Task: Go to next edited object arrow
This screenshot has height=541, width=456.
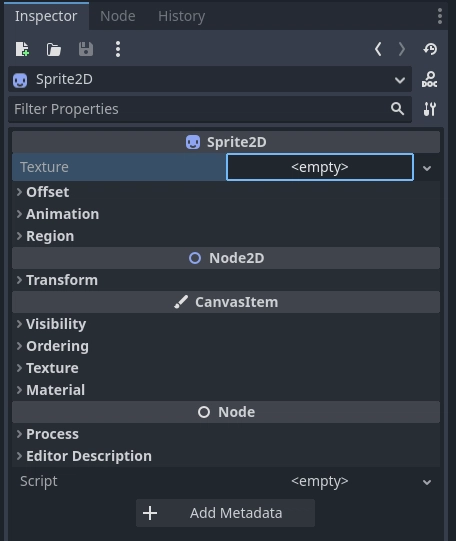Action: click(402, 49)
